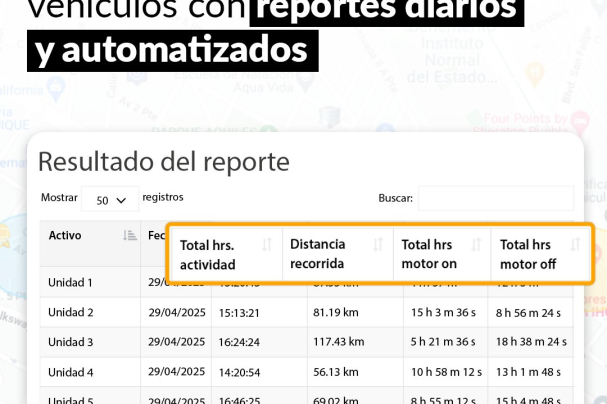Select the Unidad 2 row cell

90,312
